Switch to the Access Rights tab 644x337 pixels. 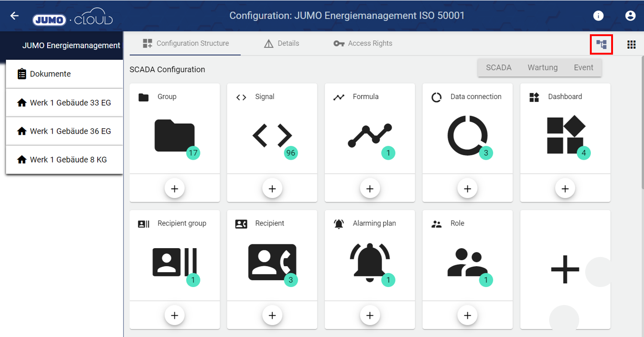pos(363,44)
